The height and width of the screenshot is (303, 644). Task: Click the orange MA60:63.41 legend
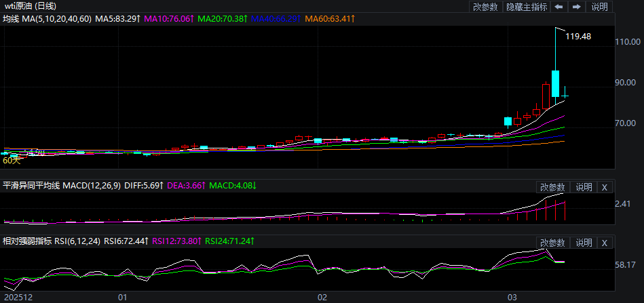point(329,19)
